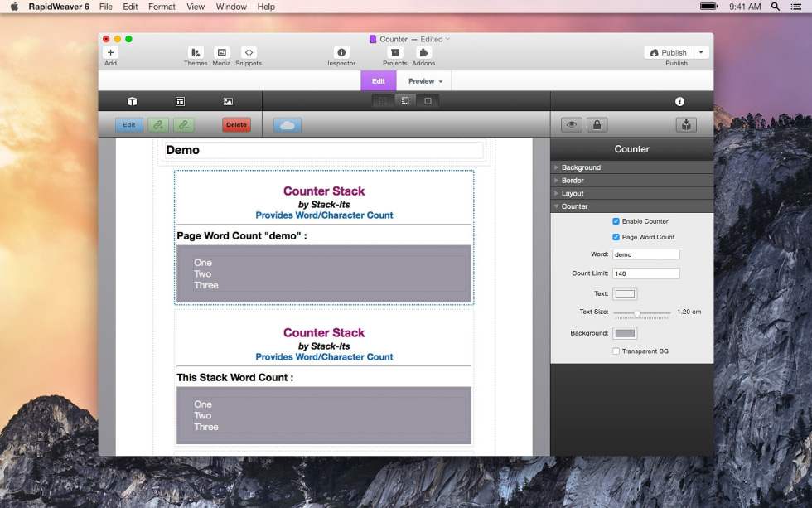This screenshot has height=508, width=812.
Task: Open the RapidWeaver 6 menu
Action: tap(59, 7)
